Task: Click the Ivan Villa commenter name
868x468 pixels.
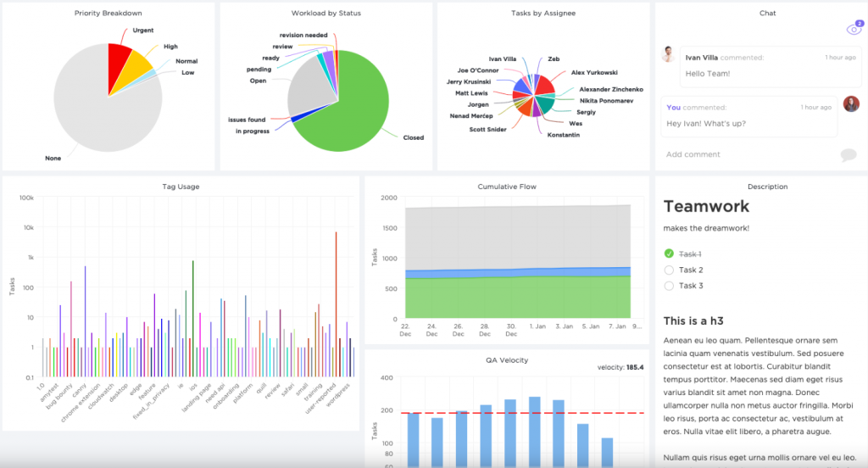Action: coord(701,58)
